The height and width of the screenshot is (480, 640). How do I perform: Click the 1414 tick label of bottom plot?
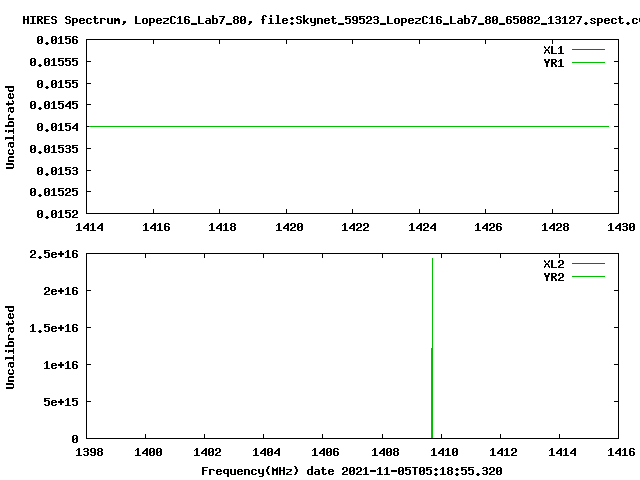562,452
